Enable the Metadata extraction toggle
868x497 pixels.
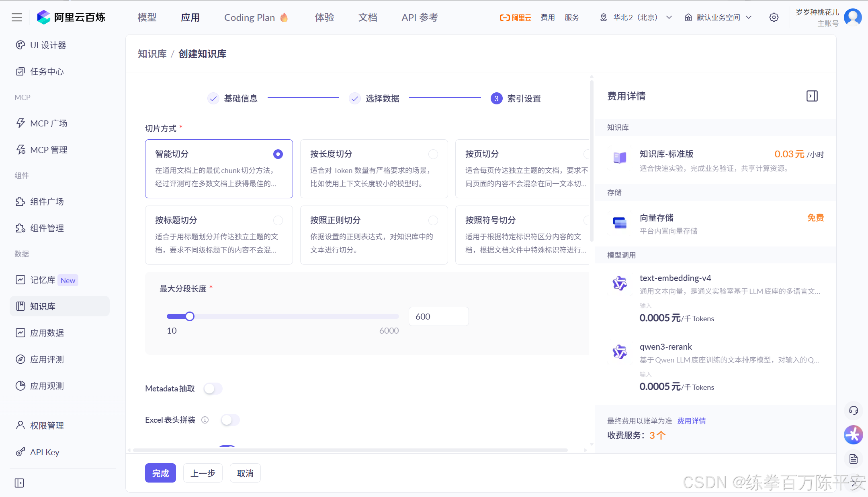(213, 389)
